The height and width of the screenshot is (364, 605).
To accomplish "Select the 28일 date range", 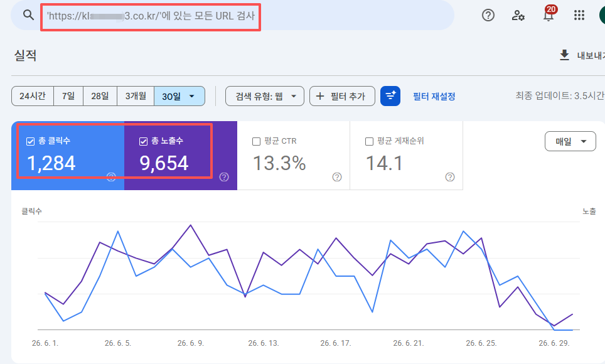I will click(100, 96).
